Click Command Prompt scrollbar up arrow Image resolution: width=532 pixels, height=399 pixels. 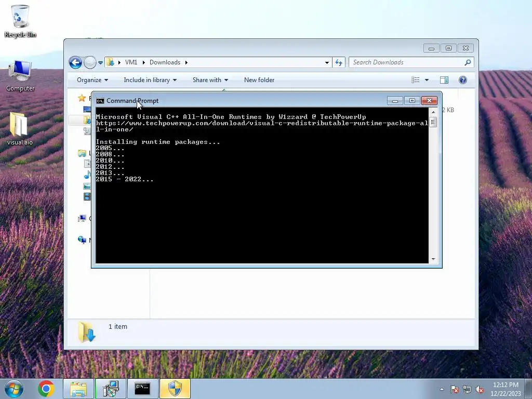pos(433,112)
